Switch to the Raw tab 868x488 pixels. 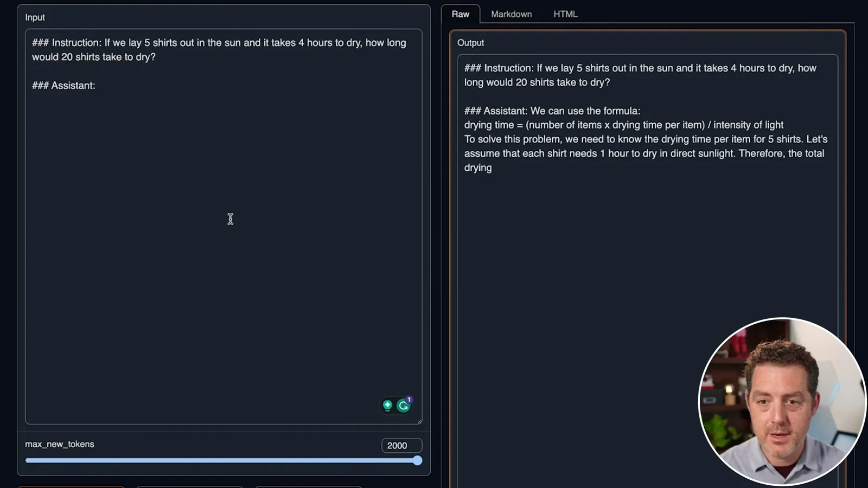[461, 14]
